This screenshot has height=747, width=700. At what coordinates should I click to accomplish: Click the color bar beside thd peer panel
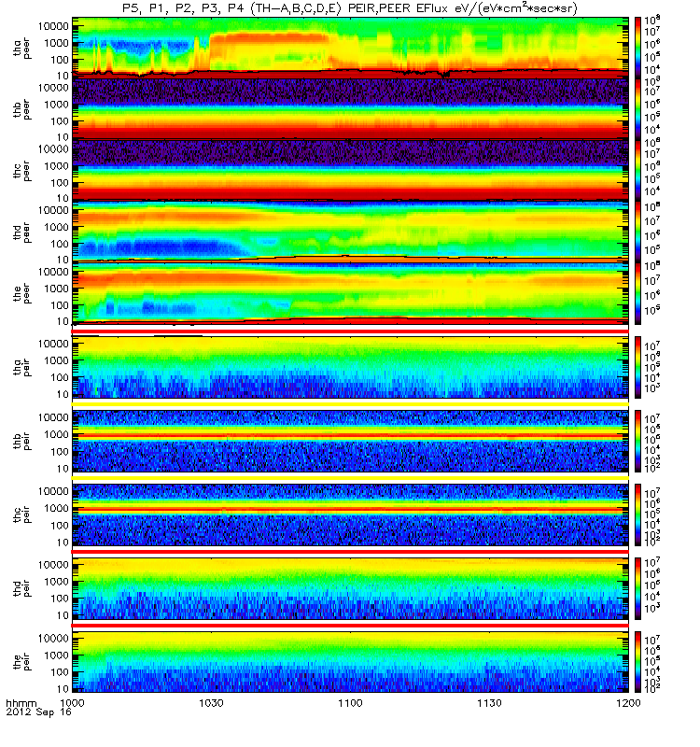(x=638, y=232)
